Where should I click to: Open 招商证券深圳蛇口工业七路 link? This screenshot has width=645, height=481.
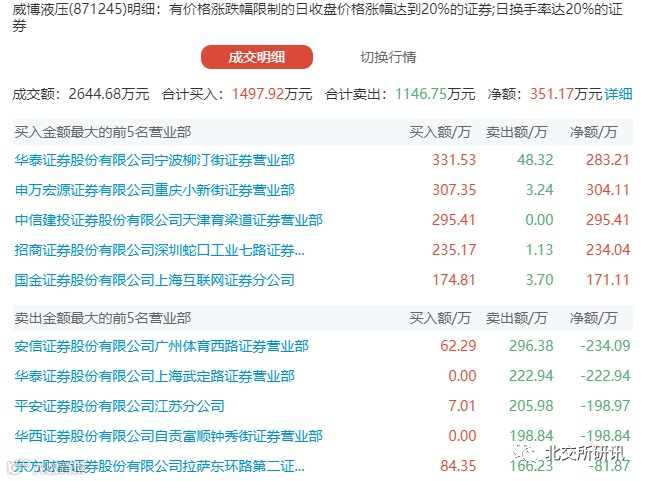pyautogui.click(x=160, y=250)
